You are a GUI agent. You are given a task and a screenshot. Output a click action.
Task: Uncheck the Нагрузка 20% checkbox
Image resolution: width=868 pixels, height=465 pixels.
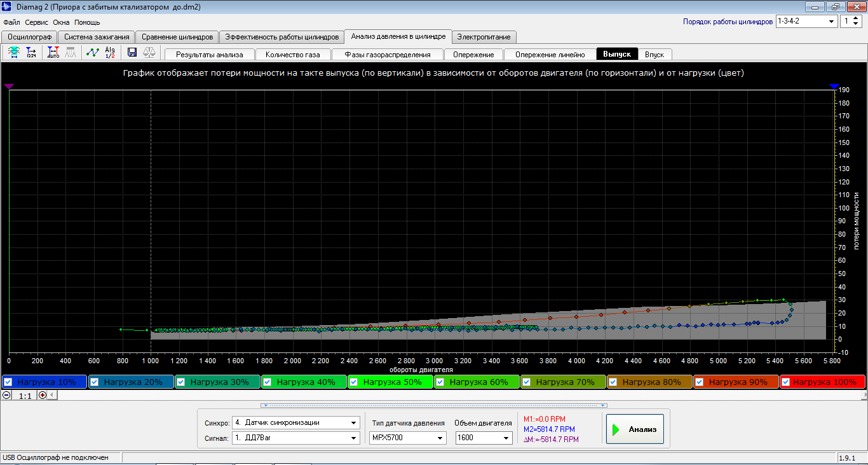(x=94, y=382)
